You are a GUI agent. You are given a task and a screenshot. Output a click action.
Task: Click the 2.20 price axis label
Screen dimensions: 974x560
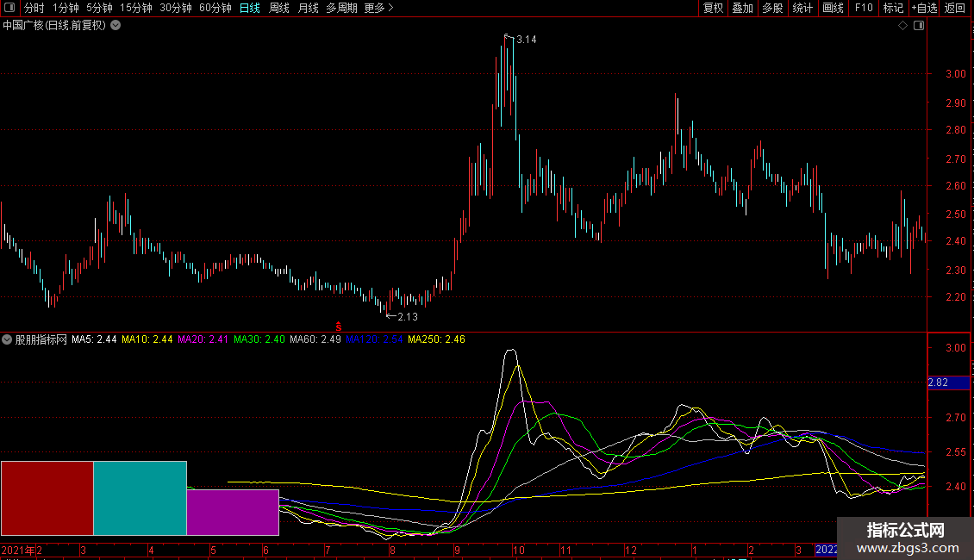(x=955, y=297)
